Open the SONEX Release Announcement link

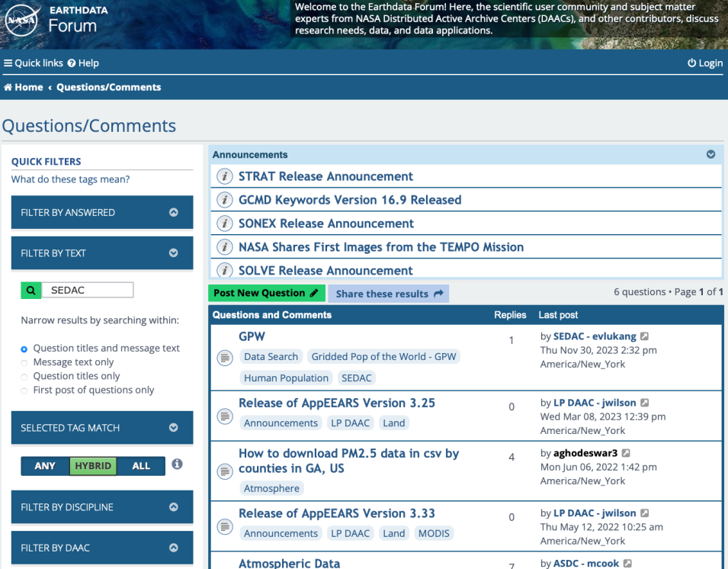coord(326,223)
